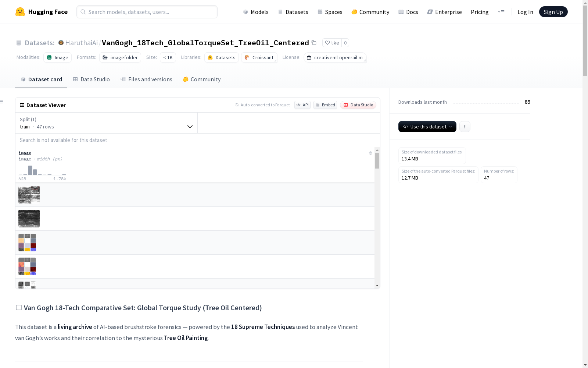Viewport: 588px width, 368px height.
Task: Open the Enterprise page
Action: coord(445,12)
